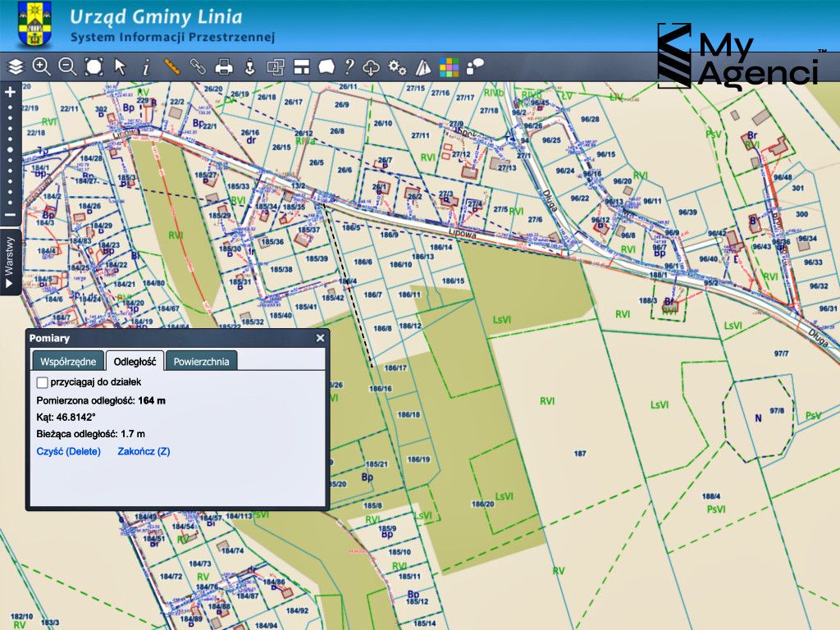Open the help question mark icon
This screenshot has width=840, height=630.
click(349, 66)
